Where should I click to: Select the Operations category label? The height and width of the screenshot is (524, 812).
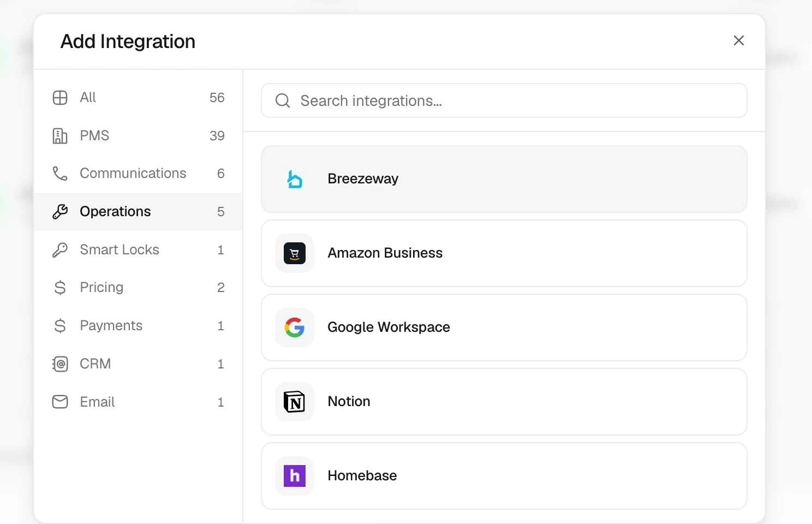tap(115, 212)
